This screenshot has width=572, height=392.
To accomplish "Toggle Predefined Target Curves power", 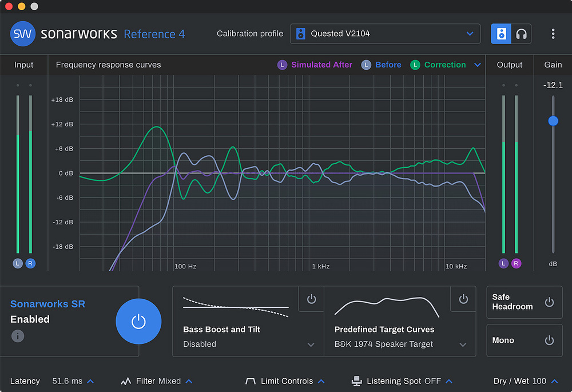I will [463, 299].
